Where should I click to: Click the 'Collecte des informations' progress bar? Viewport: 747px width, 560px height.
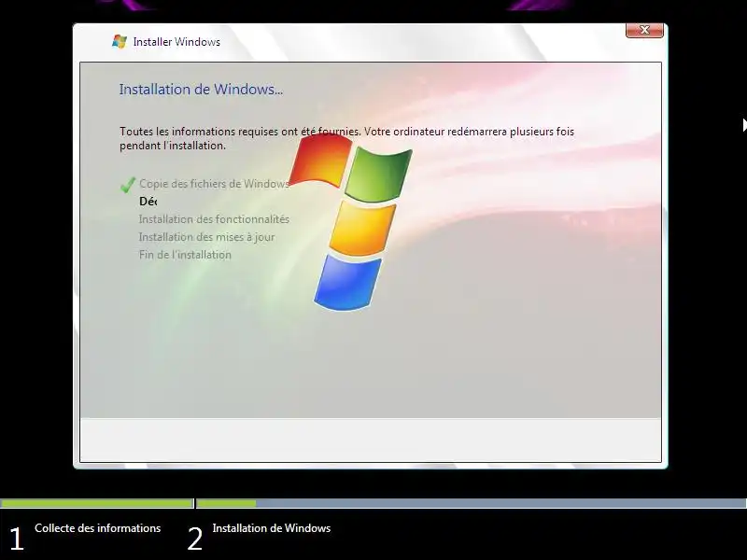tap(97, 503)
